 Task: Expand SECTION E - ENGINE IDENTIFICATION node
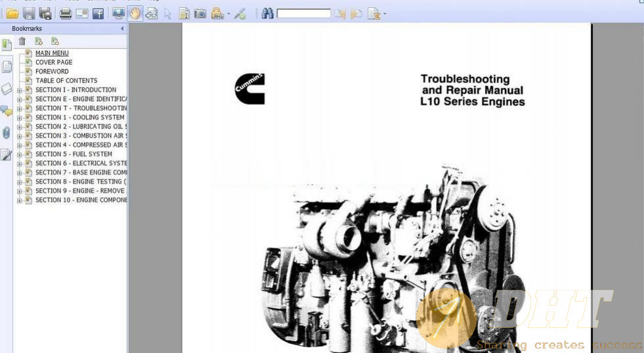click(x=19, y=99)
